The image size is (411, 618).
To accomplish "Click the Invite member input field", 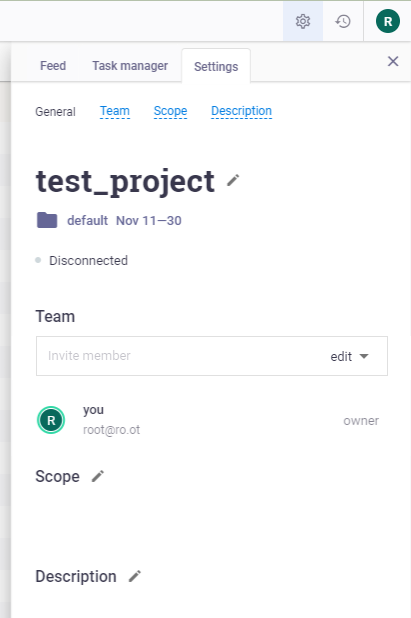I will pyautogui.click(x=181, y=356).
